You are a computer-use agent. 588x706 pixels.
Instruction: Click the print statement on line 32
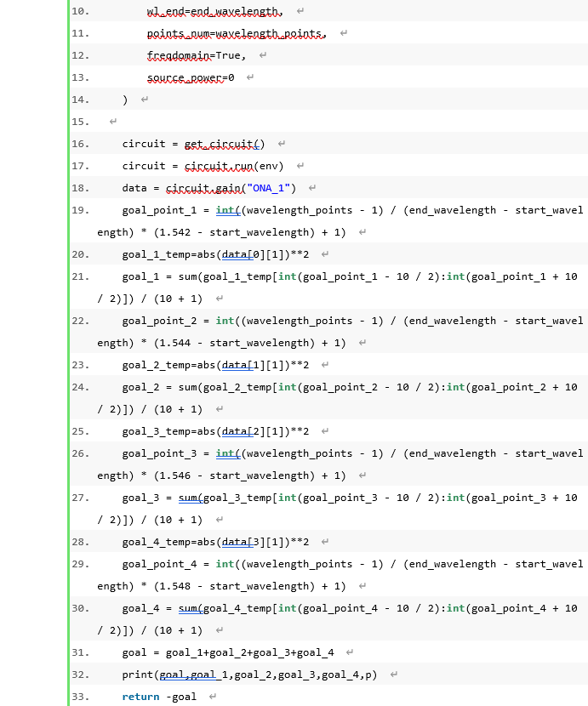pyautogui.click(x=249, y=675)
